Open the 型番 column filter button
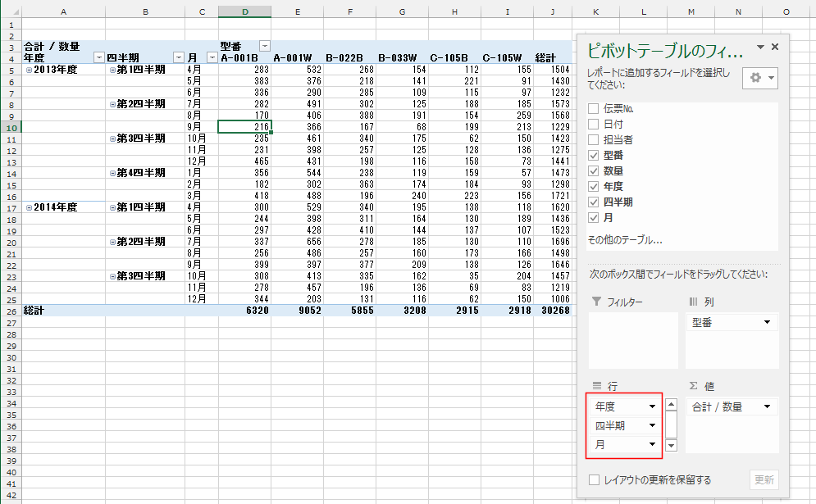The width and height of the screenshot is (816, 504). coord(264,47)
